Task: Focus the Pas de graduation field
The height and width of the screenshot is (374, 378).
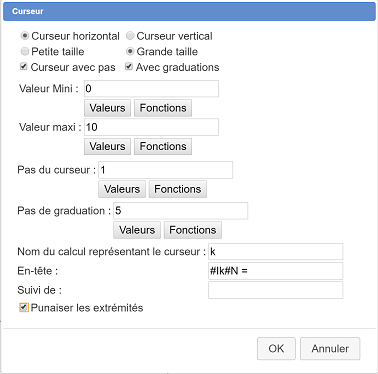Action: (180, 211)
